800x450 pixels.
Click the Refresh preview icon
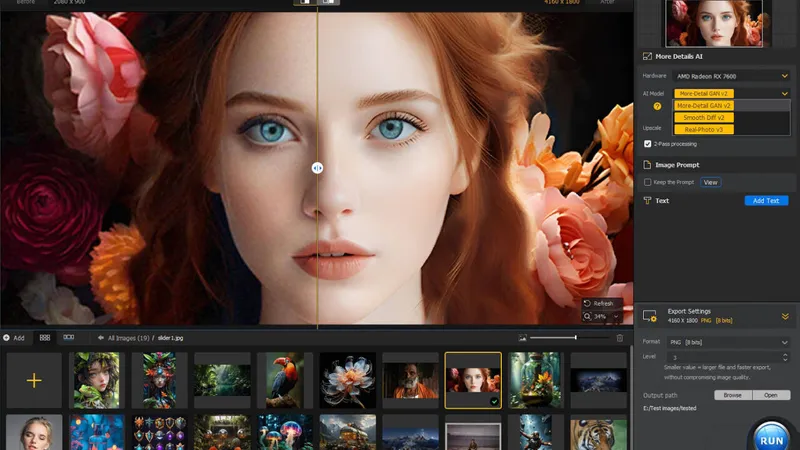(587, 303)
